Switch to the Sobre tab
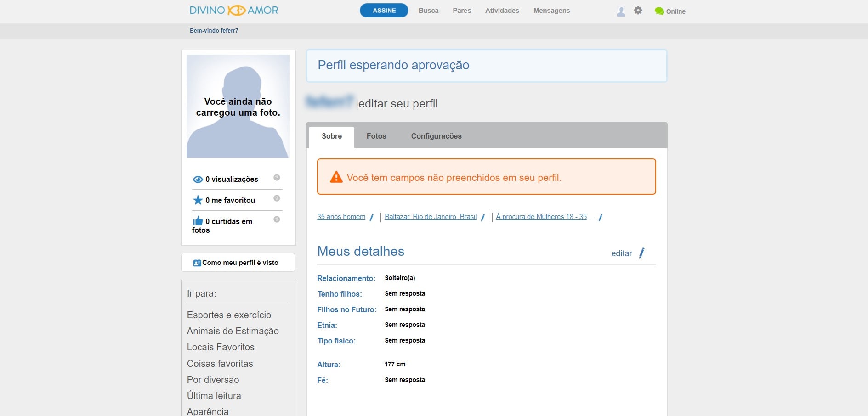Screen dimensions: 868x416 [x=332, y=136]
